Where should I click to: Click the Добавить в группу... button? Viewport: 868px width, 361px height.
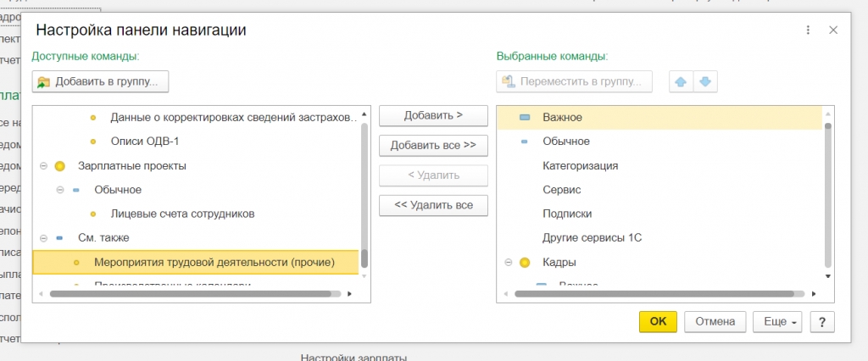click(101, 82)
